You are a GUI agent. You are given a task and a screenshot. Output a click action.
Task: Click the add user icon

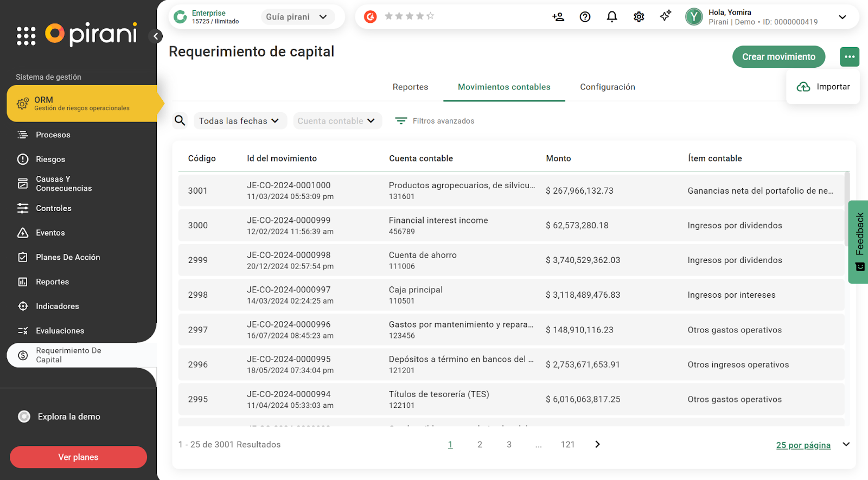tap(558, 17)
